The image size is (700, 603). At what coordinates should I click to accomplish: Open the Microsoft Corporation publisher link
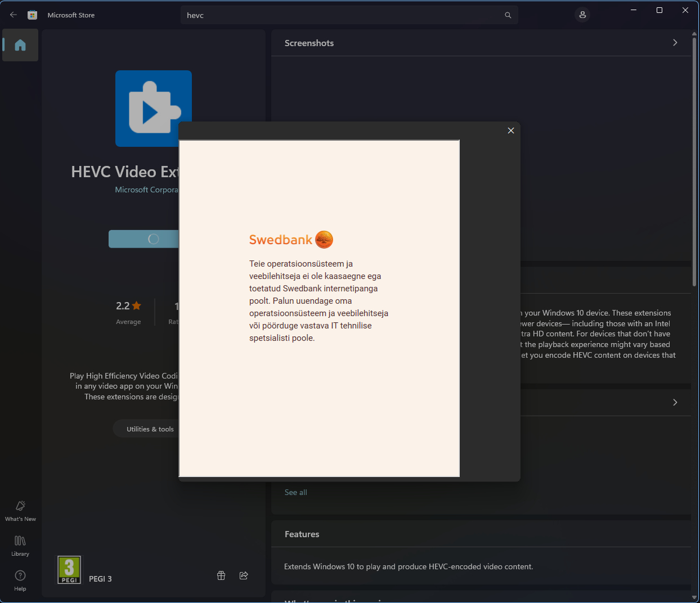coord(146,190)
